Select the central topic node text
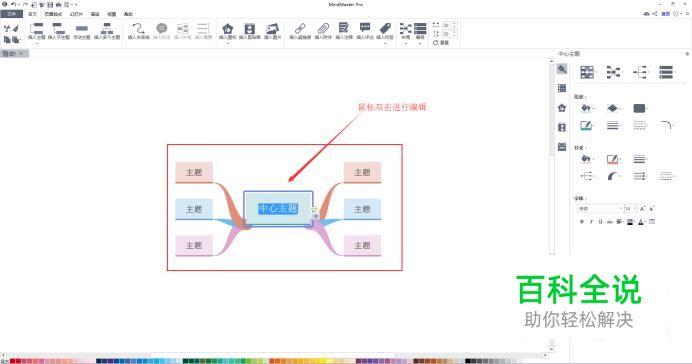 point(278,208)
